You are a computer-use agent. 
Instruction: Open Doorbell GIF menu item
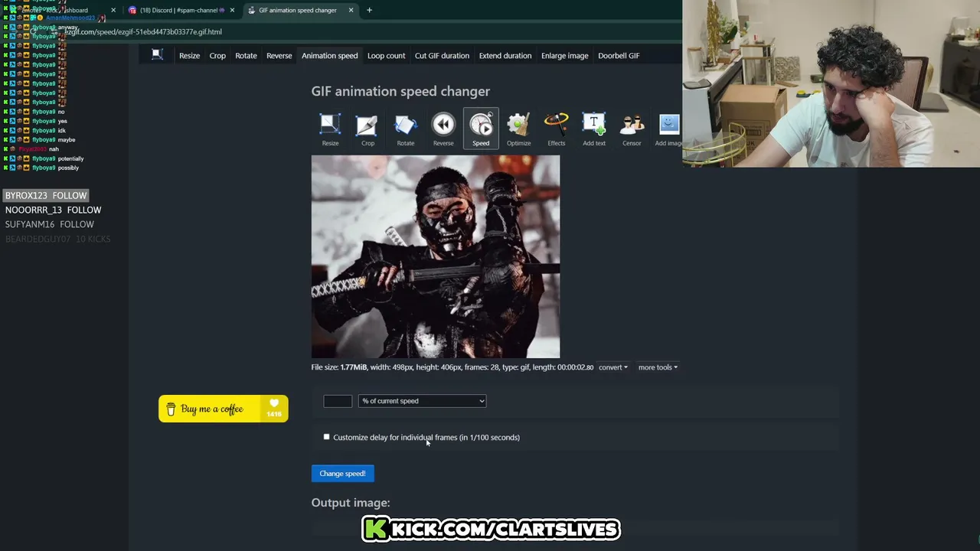tap(619, 55)
